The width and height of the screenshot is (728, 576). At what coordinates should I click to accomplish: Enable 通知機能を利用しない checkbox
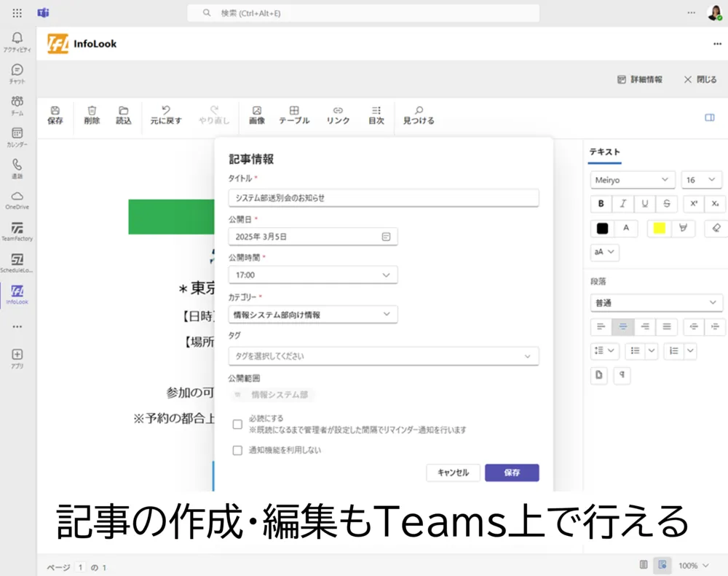point(237,450)
